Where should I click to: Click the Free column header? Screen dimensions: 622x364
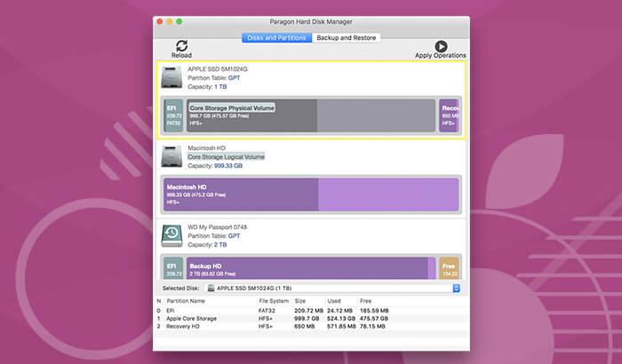[366, 301]
